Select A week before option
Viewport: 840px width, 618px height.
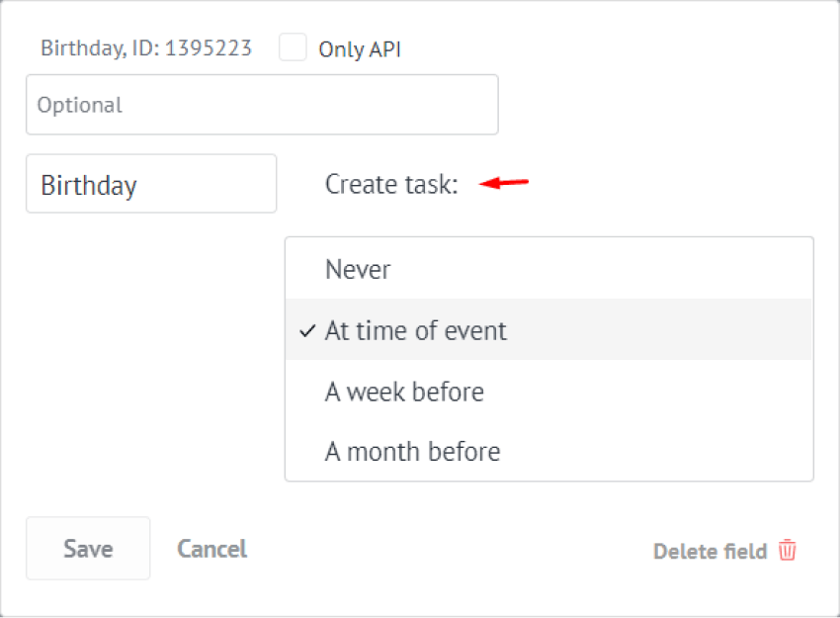pos(404,393)
